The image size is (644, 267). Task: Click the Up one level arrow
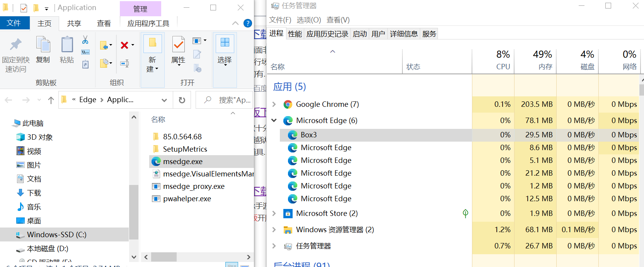click(51, 100)
